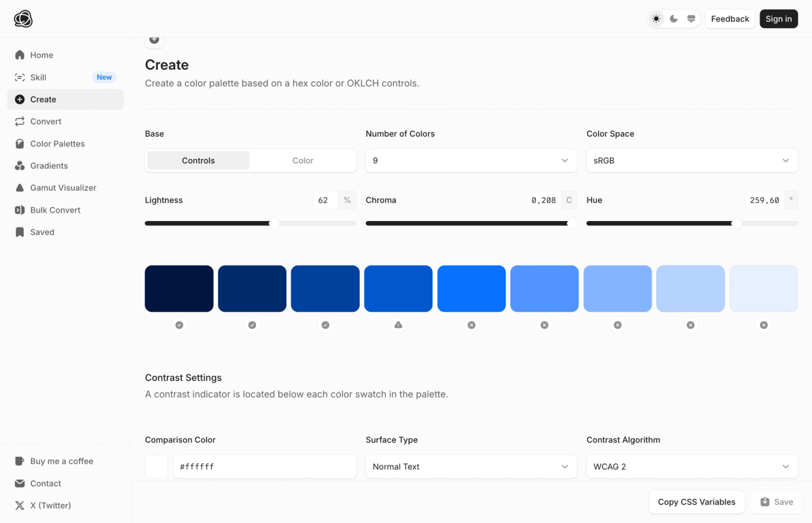812x523 pixels.
Task: Click the app logo icon
Action: tap(23, 19)
